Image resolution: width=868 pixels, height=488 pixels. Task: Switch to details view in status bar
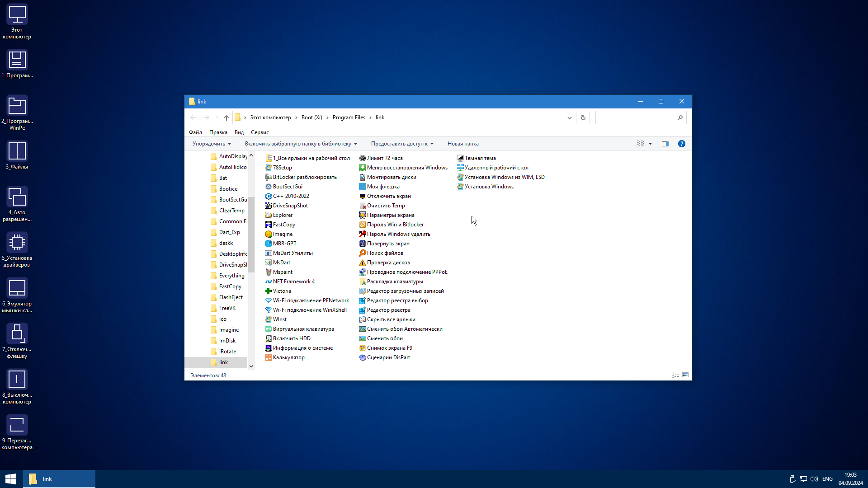(x=675, y=375)
